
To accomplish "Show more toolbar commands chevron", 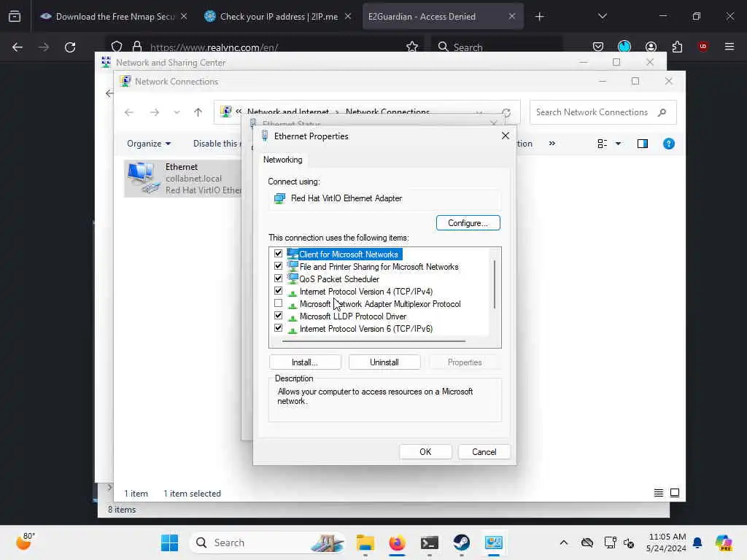I will (551, 144).
